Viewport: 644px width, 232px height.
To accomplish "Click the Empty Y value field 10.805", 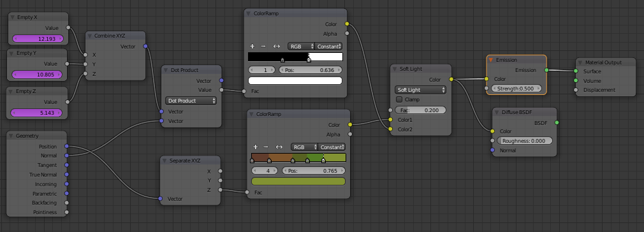I will (x=38, y=75).
